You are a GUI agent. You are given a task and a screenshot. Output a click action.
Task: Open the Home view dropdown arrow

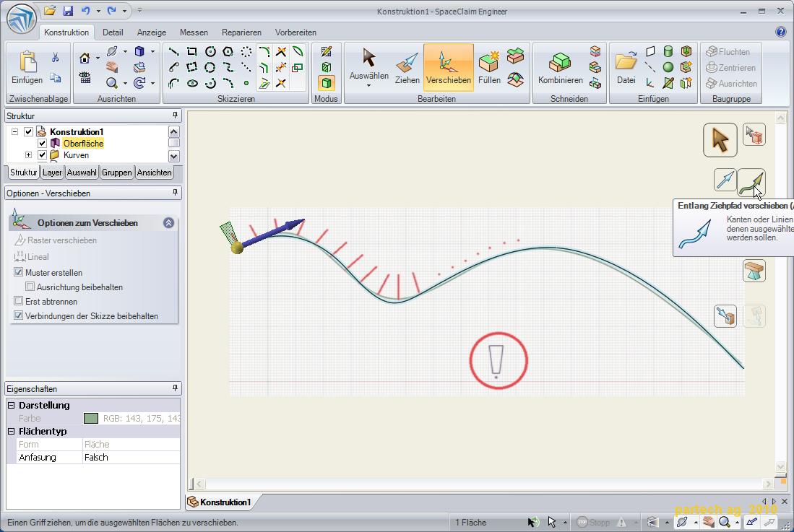click(98, 58)
